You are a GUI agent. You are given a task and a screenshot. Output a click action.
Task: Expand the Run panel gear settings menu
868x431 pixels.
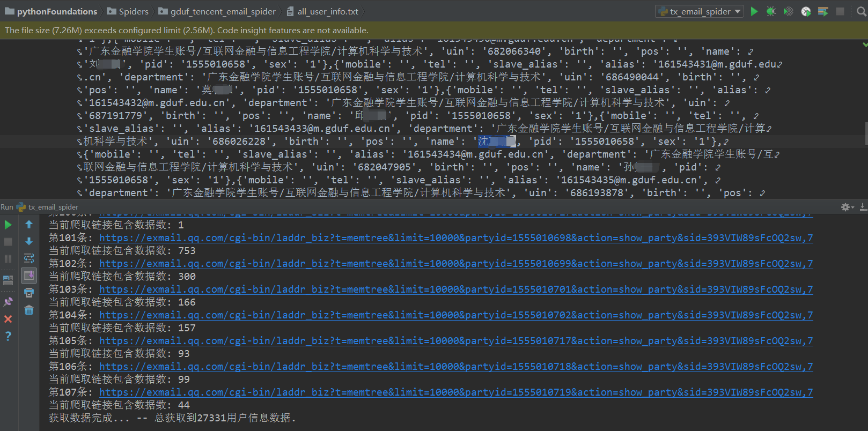(847, 207)
